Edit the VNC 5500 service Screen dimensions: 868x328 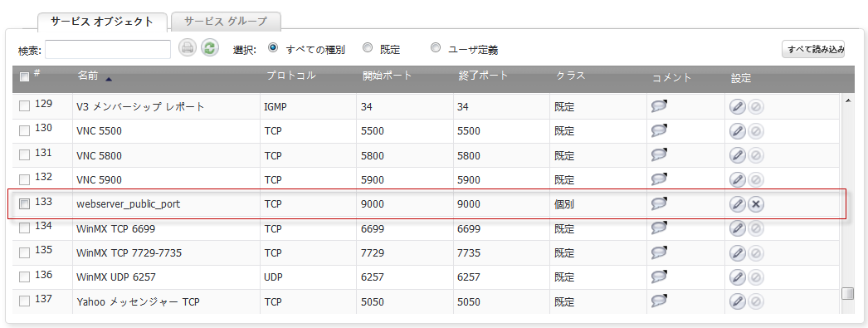tap(738, 131)
